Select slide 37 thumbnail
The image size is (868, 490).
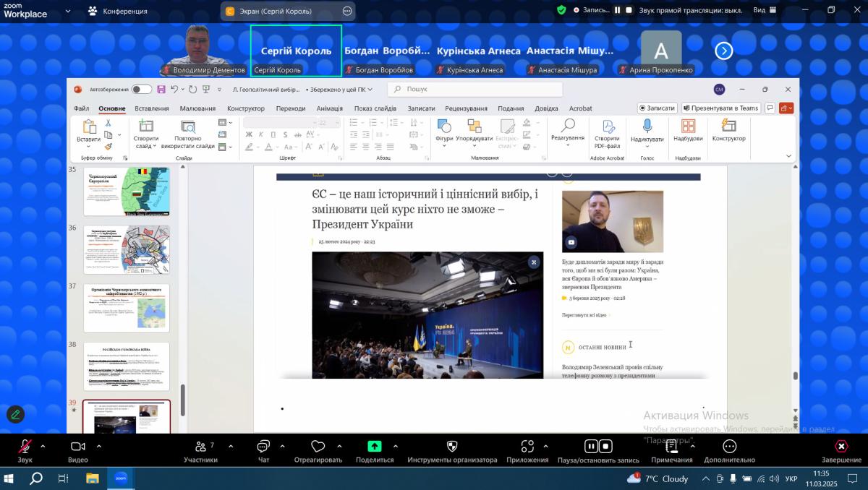tap(127, 307)
